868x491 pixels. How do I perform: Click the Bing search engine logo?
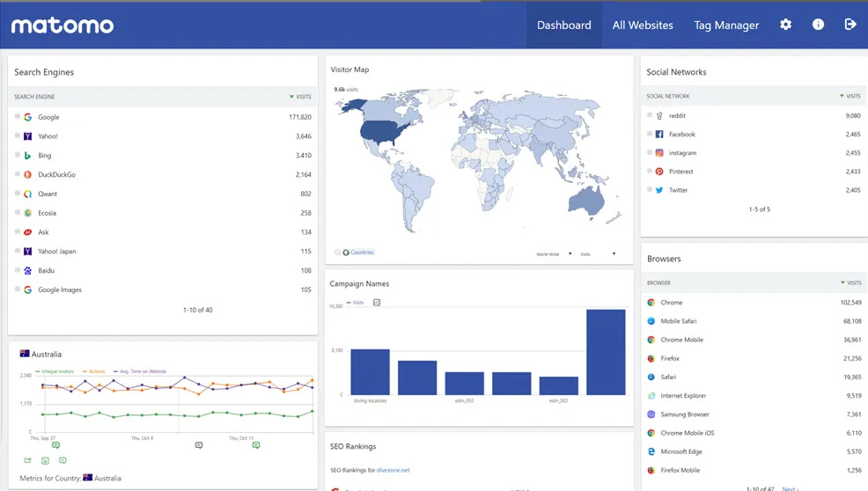point(27,156)
